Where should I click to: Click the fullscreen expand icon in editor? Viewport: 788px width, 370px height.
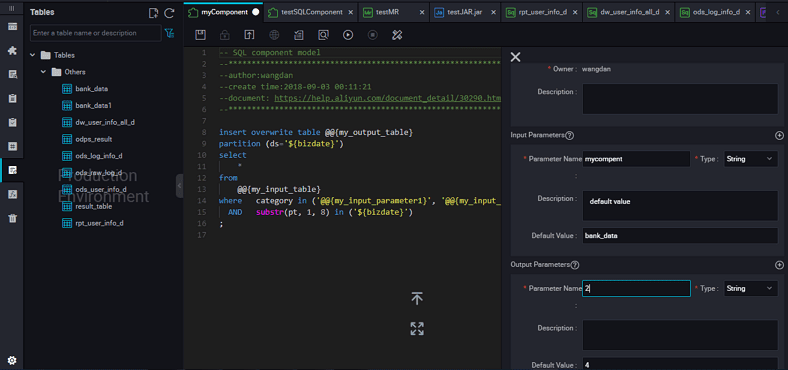[417, 329]
